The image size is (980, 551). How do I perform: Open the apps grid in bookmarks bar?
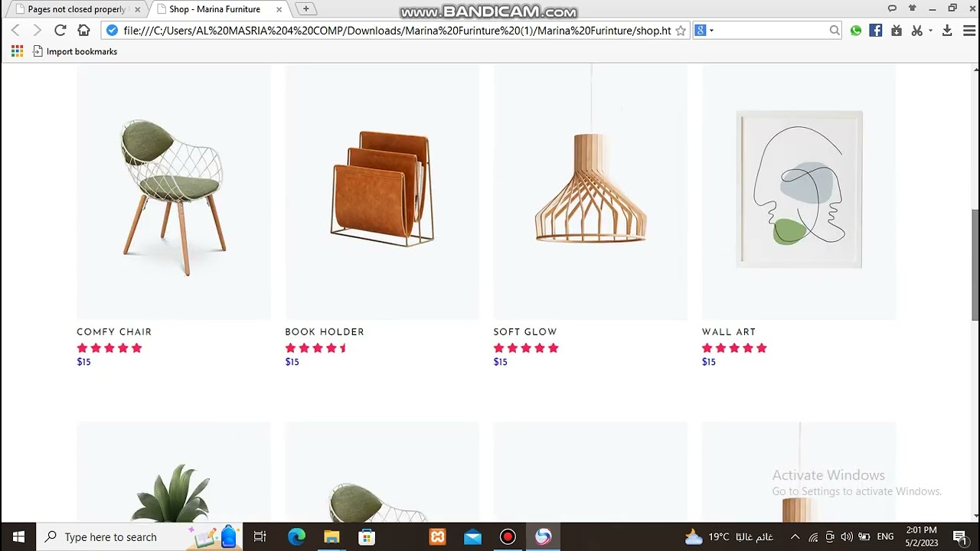pyautogui.click(x=17, y=51)
